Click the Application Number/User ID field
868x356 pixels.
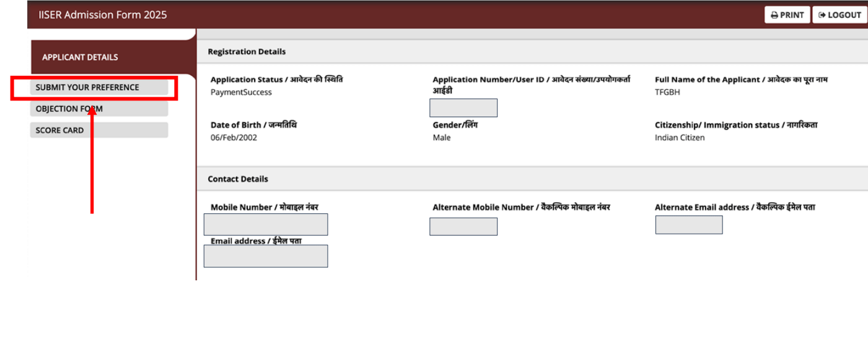[463, 108]
